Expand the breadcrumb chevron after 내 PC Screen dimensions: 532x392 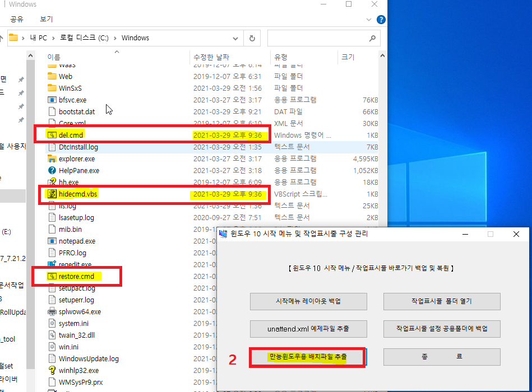[x=53, y=38]
